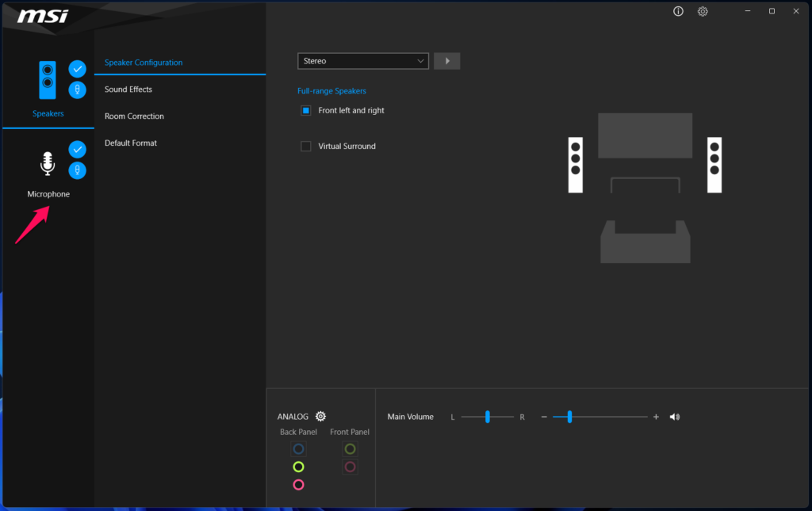Toggle Speakers default device checkmark
The image size is (812, 511).
coord(78,69)
